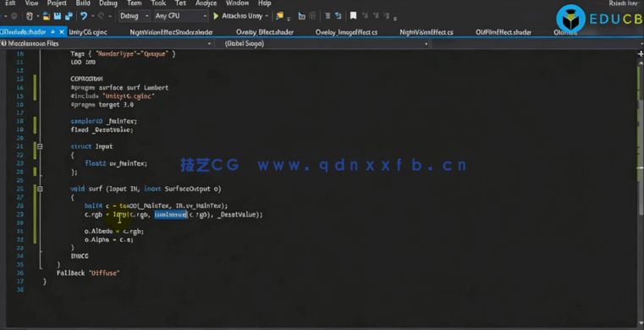
Task: Open the Debug menu
Action: point(108,3)
